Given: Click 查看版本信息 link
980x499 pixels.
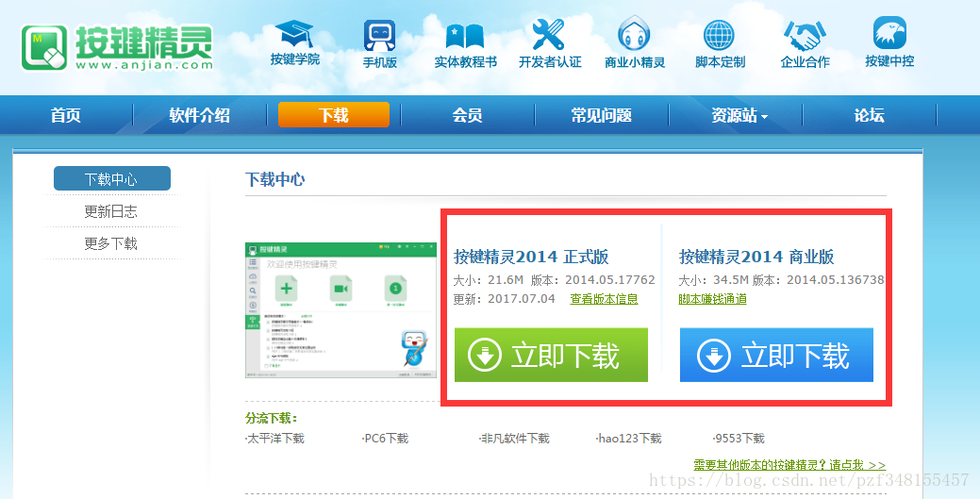Looking at the screenshot, I should [604, 299].
